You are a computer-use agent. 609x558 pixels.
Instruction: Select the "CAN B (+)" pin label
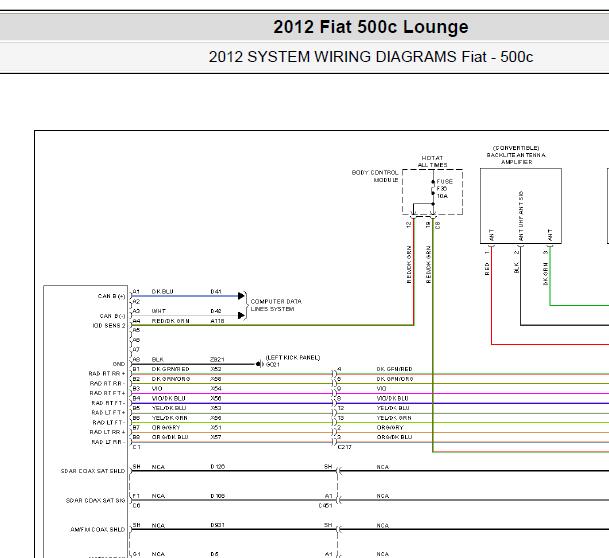point(111,296)
